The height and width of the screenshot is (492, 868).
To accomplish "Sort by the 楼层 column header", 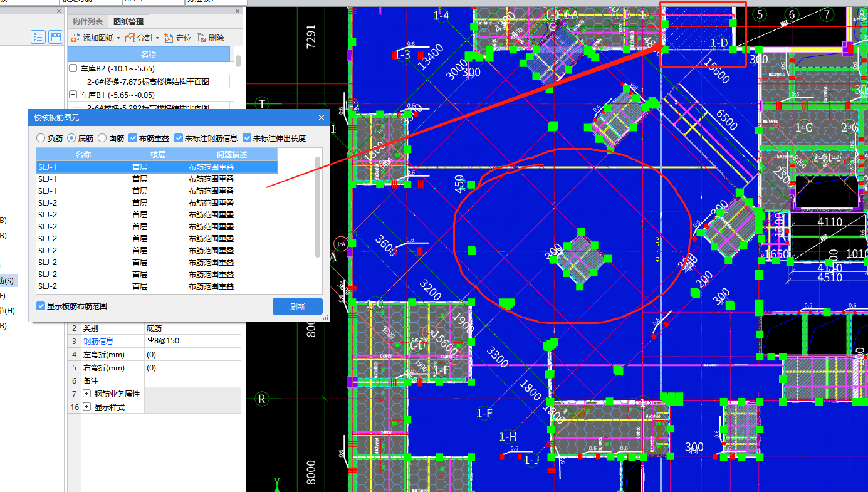I will point(157,154).
